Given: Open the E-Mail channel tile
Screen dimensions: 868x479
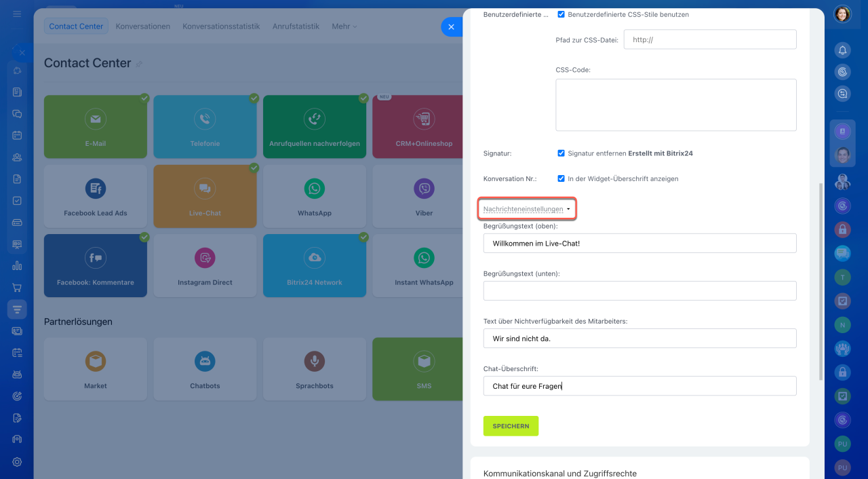Looking at the screenshot, I should tap(96, 127).
